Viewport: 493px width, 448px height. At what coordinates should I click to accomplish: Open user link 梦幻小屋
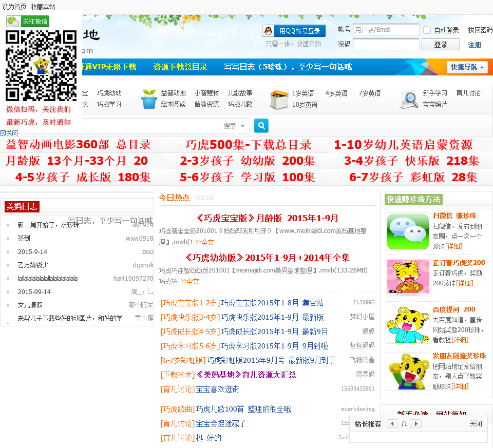point(362,317)
